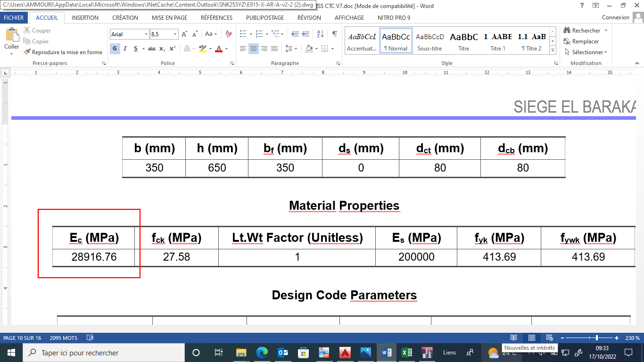Apply red font color swatch
This screenshot has width=644, height=362.
219,49
